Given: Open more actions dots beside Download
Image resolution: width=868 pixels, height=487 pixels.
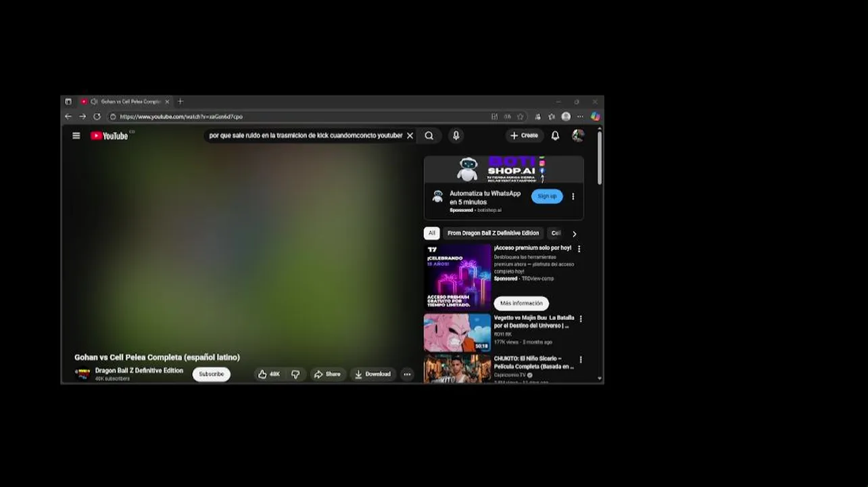Looking at the screenshot, I should pyautogui.click(x=407, y=374).
